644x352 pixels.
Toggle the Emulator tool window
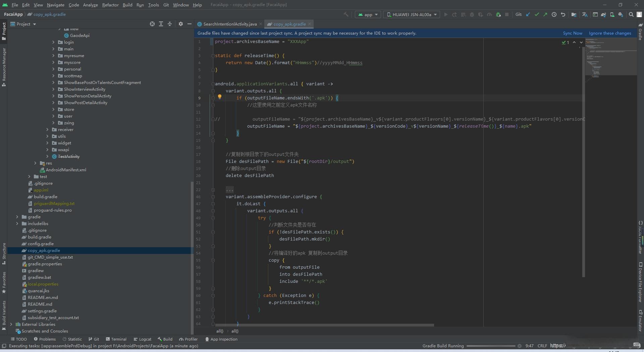tap(640, 321)
